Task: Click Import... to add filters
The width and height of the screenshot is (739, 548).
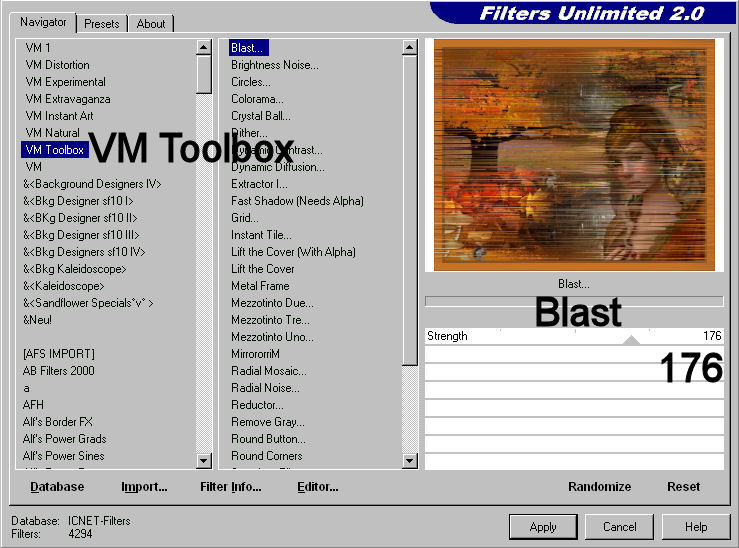Action: point(144,486)
